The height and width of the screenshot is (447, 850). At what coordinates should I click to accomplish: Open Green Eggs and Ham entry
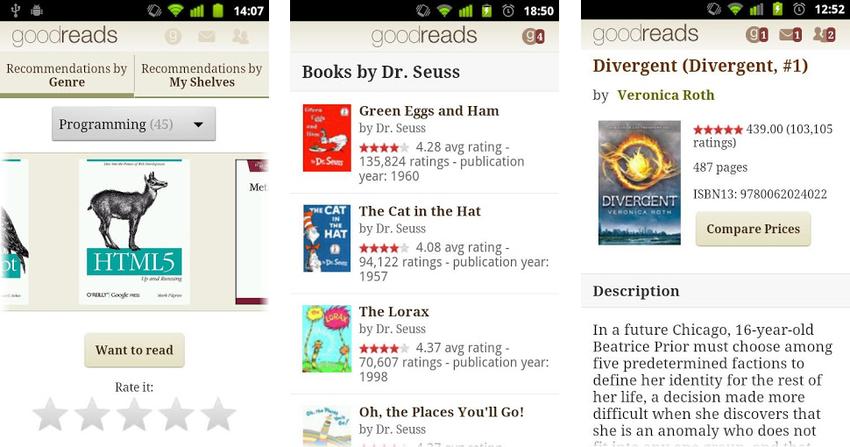[x=424, y=143]
